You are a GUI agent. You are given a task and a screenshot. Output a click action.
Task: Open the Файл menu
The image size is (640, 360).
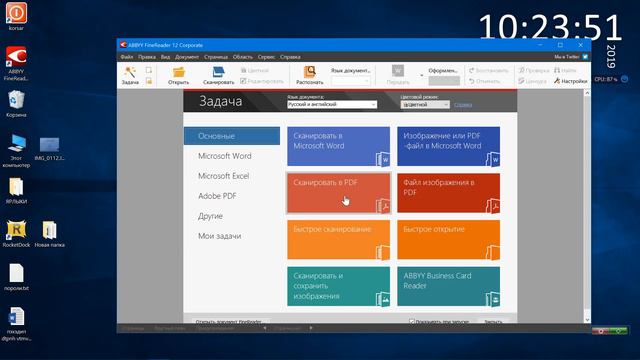click(127, 57)
